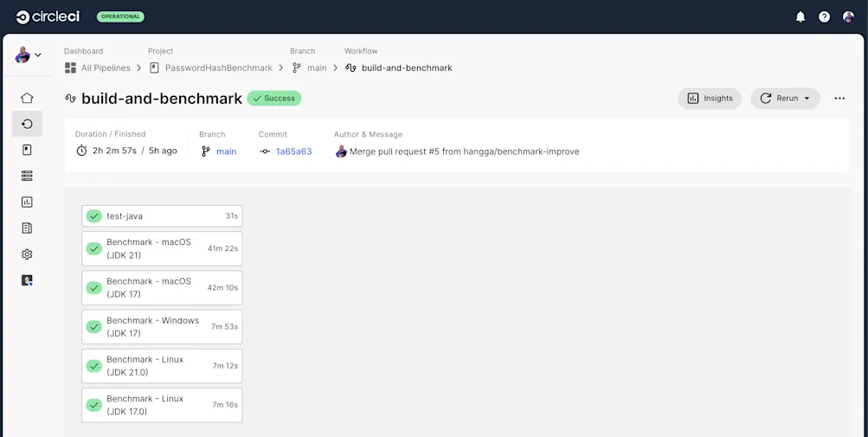Click the success checkmark on test-java

pos(94,216)
